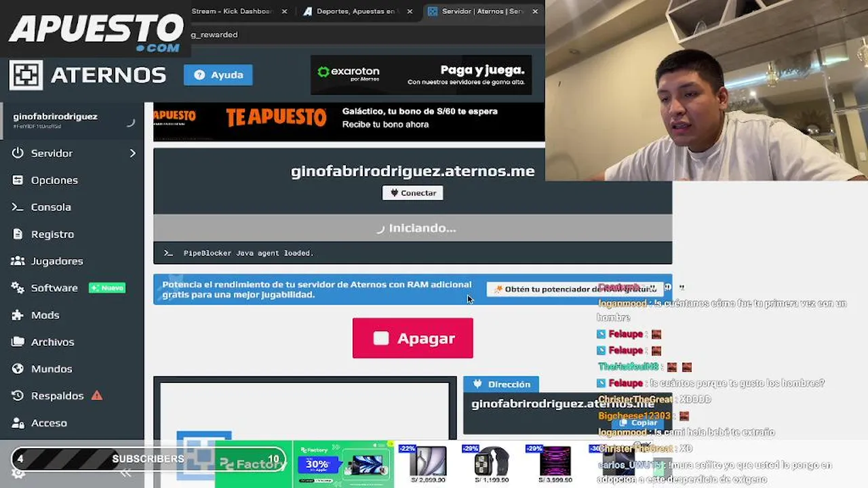The image size is (868, 488).
Task: Click the Servidor power icon
Action: [18, 153]
